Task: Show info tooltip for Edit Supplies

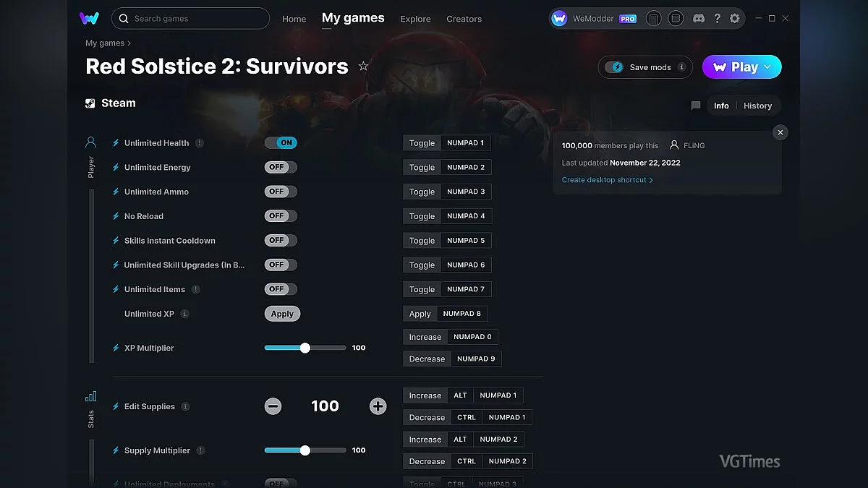Action: [x=185, y=406]
